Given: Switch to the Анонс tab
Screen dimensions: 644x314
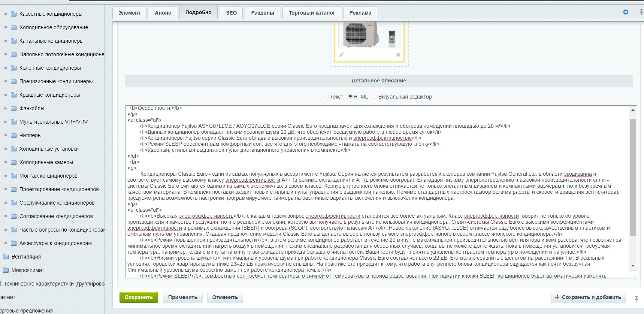Looking at the screenshot, I should point(163,13).
